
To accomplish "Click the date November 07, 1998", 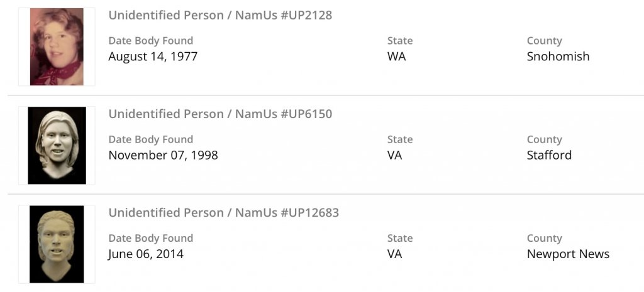I will pyautogui.click(x=163, y=155).
